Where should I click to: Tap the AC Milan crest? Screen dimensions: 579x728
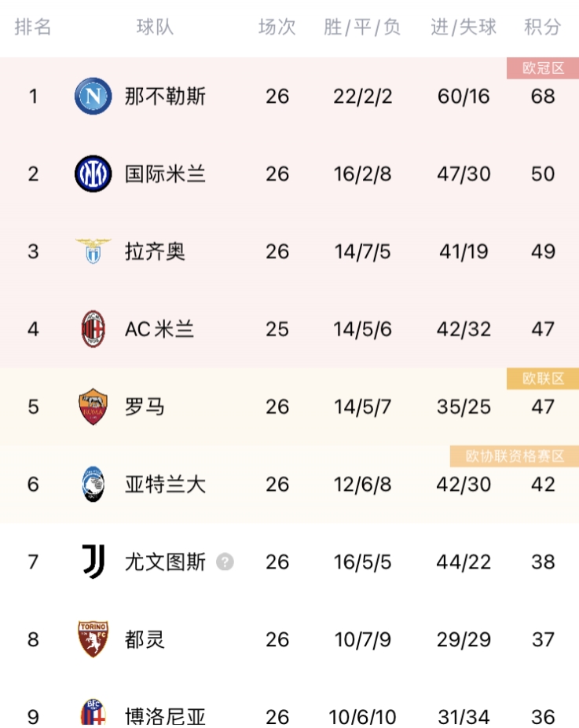(x=93, y=329)
